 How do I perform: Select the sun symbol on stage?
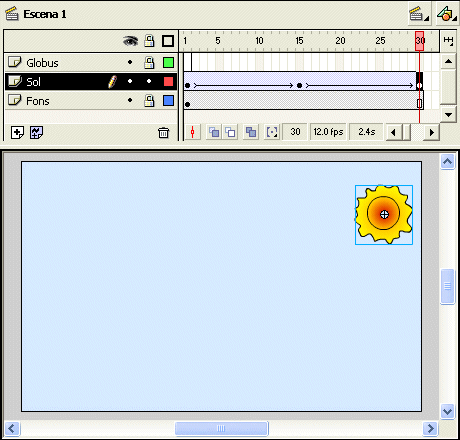coord(384,215)
